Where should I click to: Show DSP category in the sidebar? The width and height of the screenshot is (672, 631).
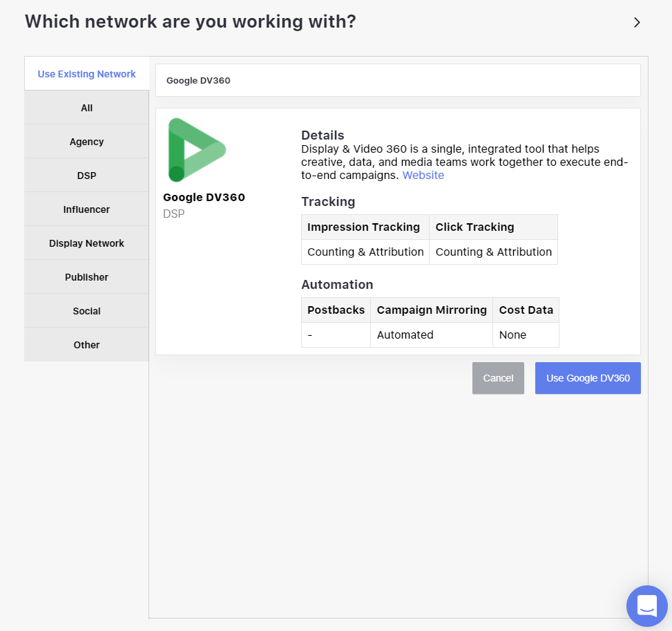(86, 176)
